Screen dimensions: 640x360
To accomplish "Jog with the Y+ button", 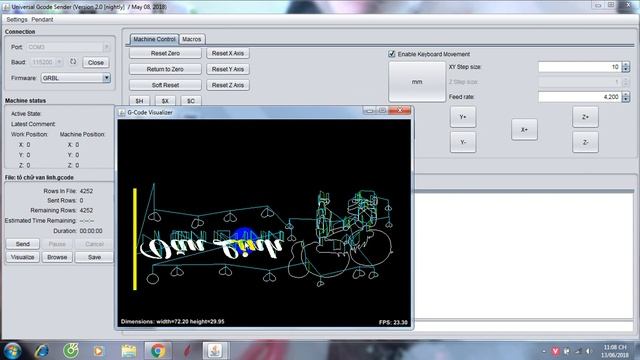I will pos(463,117).
